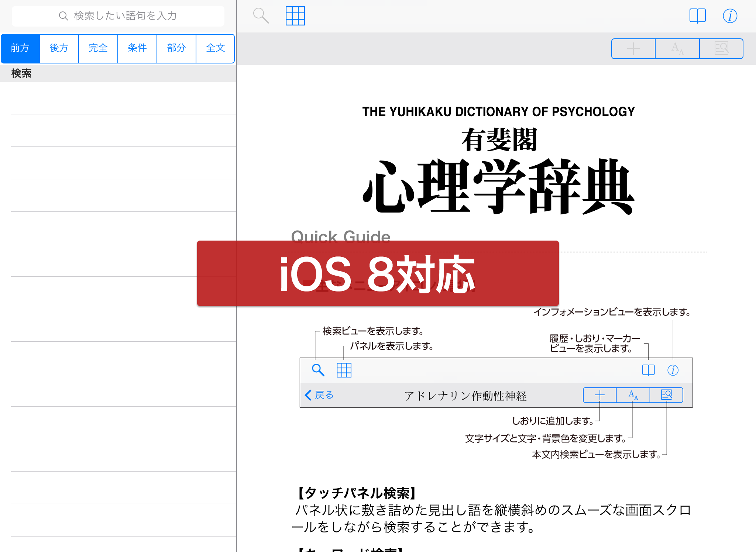
Task: Select the 部分 partial match tab
Action: pyautogui.click(x=176, y=48)
